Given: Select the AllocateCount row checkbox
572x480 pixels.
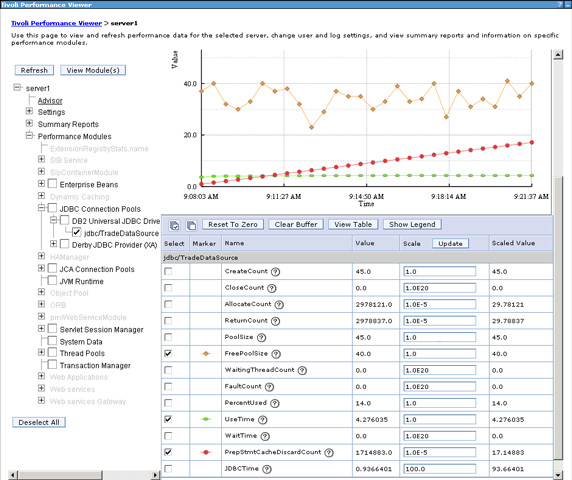Looking at the screenshot, I should click(168, 304).
